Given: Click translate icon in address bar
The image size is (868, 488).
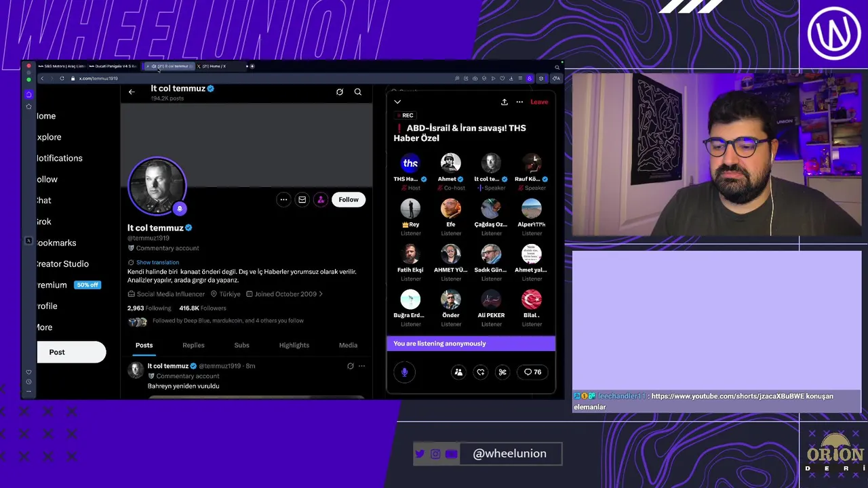Looking at the screenshot, I should tap(555, 79).
